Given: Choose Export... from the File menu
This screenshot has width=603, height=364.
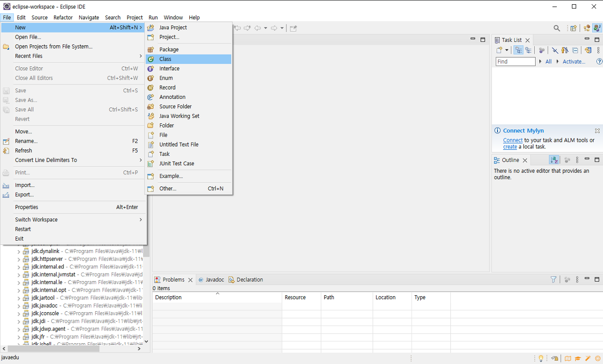Looking at the screenshot, I should (73, 194).
